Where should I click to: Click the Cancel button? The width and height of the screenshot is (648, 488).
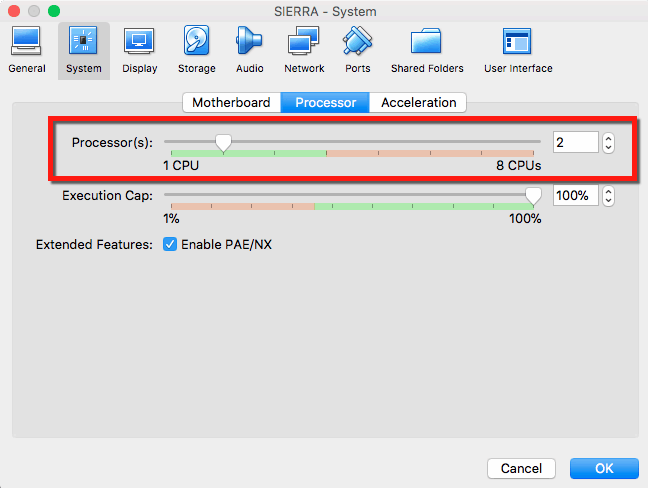coord(521,468)
